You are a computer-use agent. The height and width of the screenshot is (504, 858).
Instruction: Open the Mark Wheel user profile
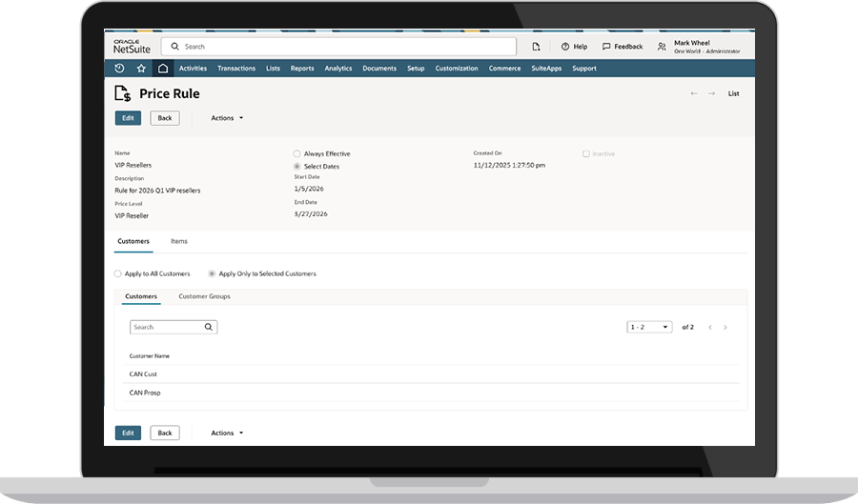pyautogui.click(x=706, y=47)
